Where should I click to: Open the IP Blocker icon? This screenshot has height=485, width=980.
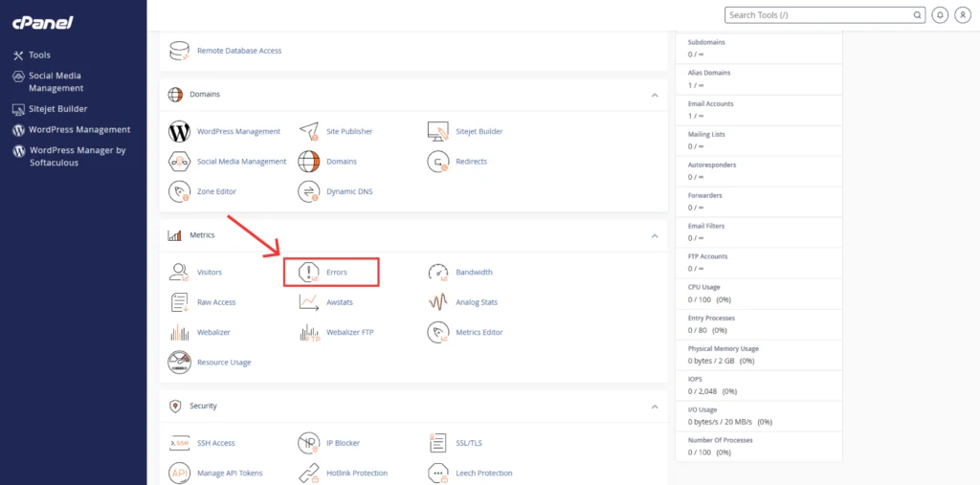click(x=309, y=443)
